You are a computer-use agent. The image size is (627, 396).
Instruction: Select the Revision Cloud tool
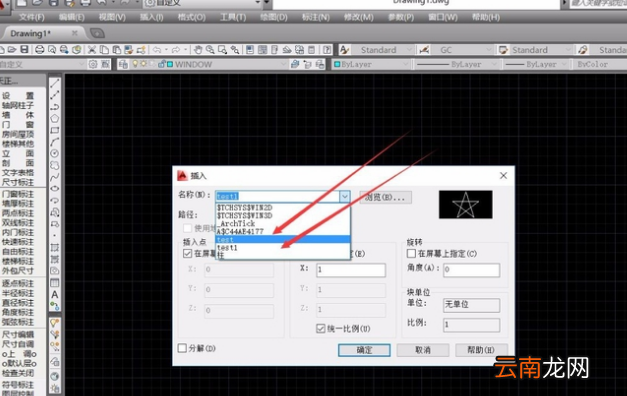(55, 165)
